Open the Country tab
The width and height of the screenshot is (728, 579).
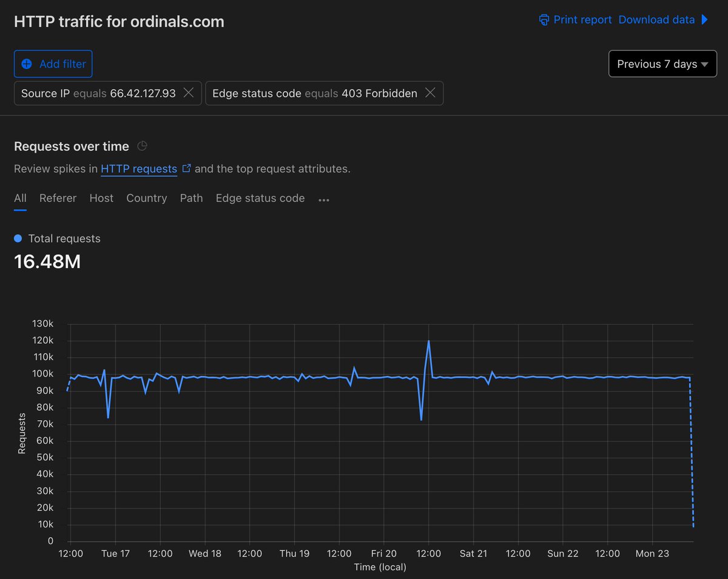(x=146, y=198)
